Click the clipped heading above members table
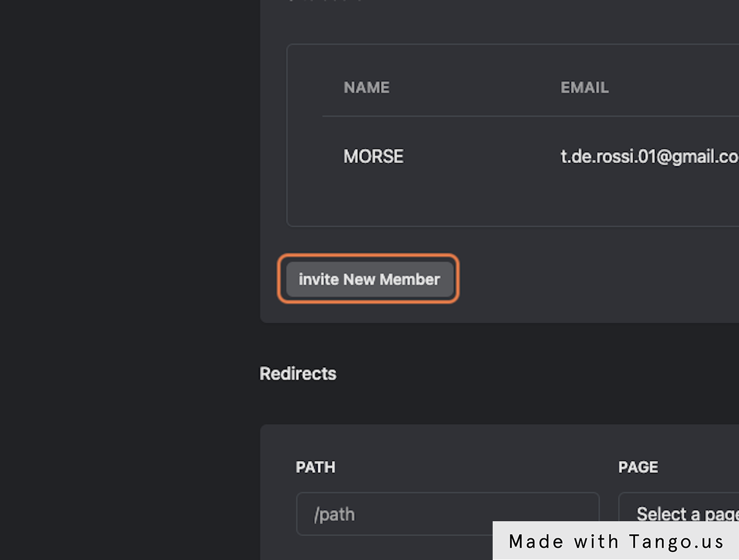This screenshot has width=739, height=560. [326, 2]
